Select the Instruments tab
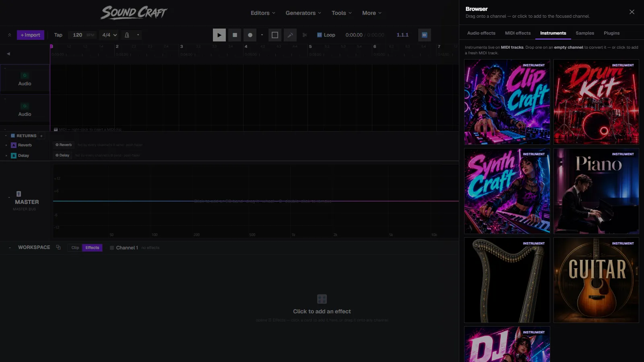Image resolution: width=644 pixels, height=362 pixels. click(x=553, y=33)
